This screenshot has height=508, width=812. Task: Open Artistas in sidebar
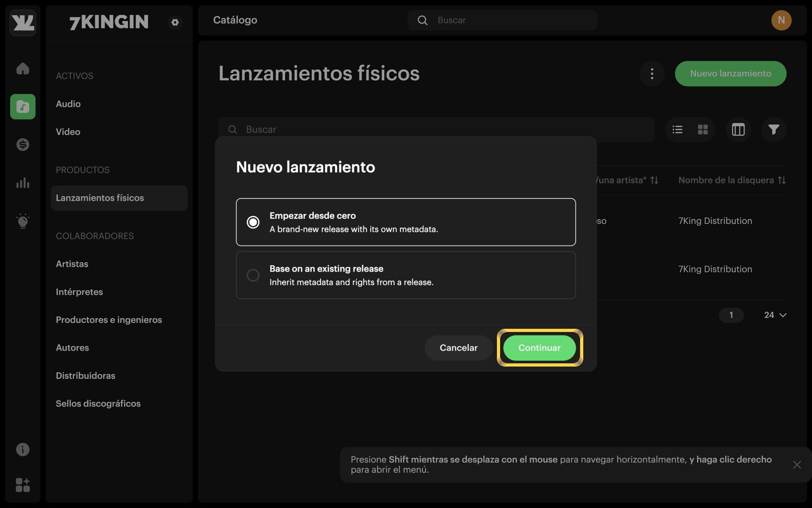point(72,264)
